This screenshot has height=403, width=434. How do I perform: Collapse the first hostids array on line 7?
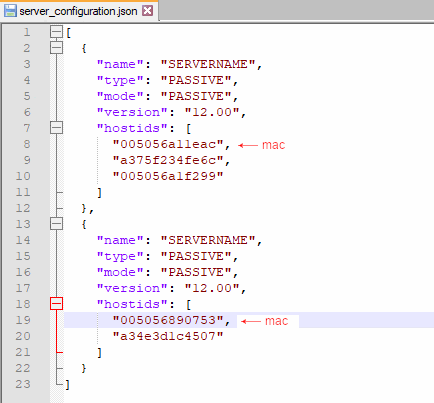click(56, 128)
